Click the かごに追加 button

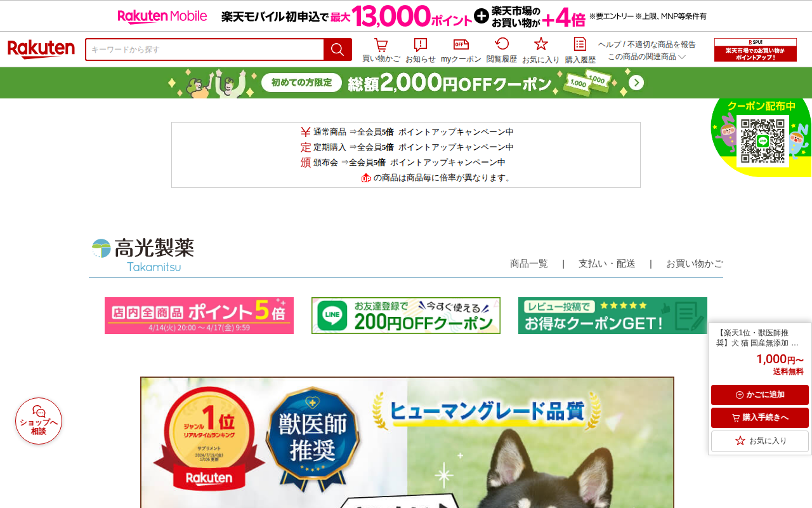pyautogui.click(x=760, y=395)
